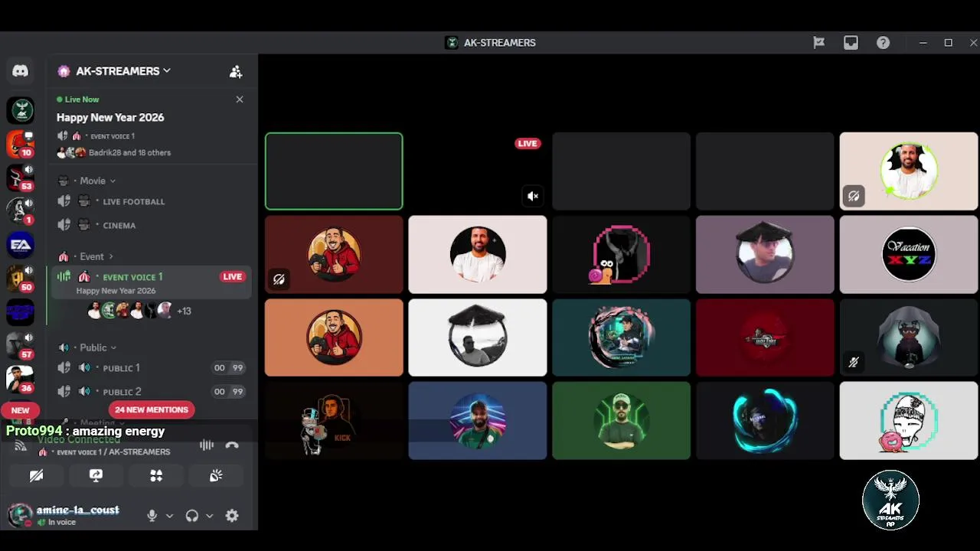Screen dimensions: 980x551
Task: Open user settings gear icon
Action: tap(232, 516)
